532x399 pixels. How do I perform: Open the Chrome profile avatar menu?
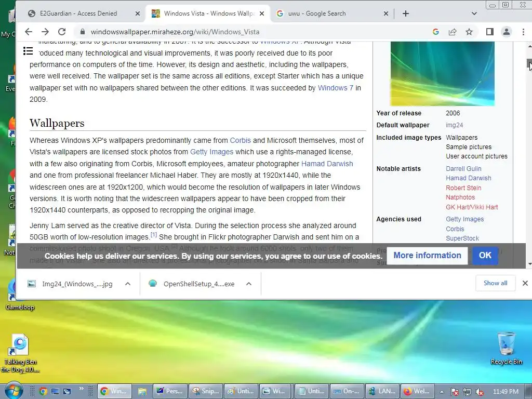click(x=506, y=32)
